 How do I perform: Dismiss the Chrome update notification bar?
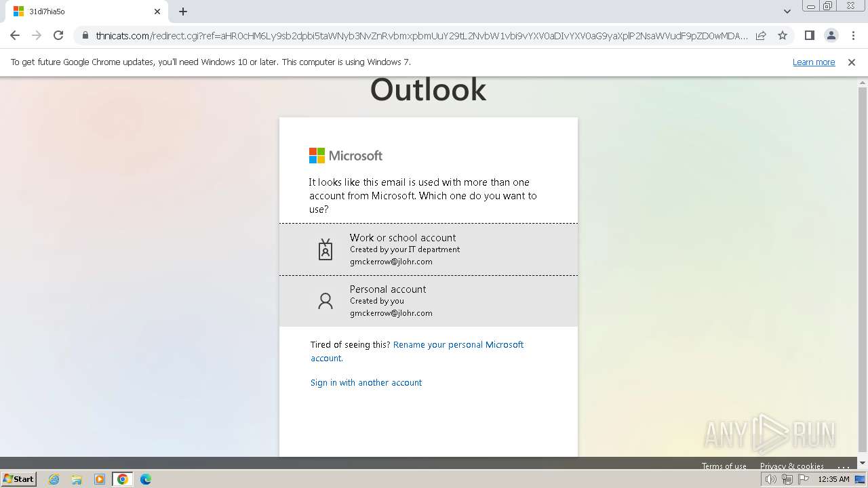click(x=852, y=62)
